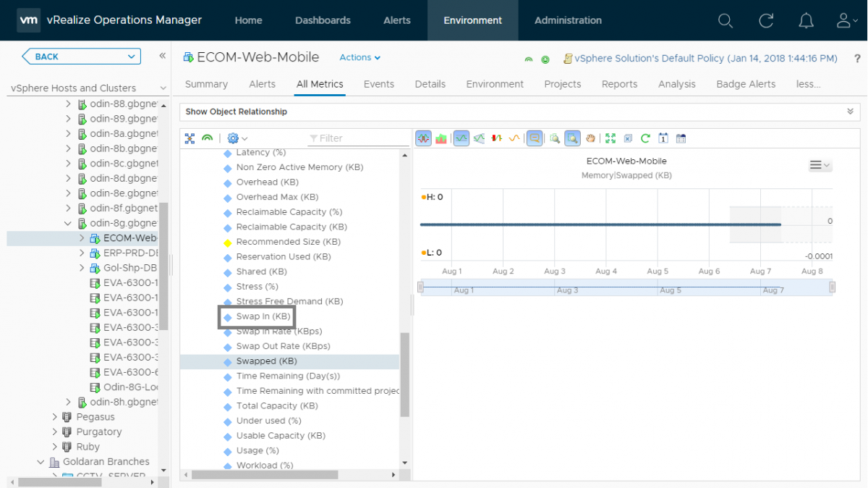Click the green zoom to fit icon
This screenshot has width=868, height=488.
pyautogui.click(x=610, y=138)
